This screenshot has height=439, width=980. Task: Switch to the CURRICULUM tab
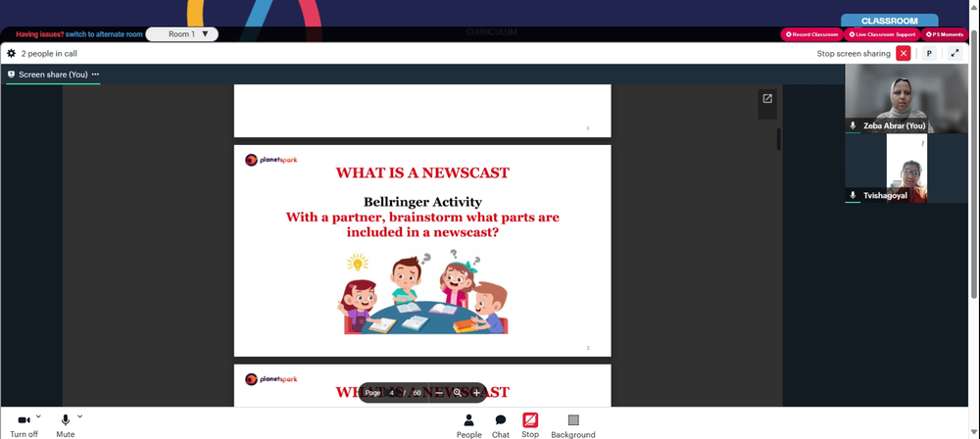tap(491, 32)
